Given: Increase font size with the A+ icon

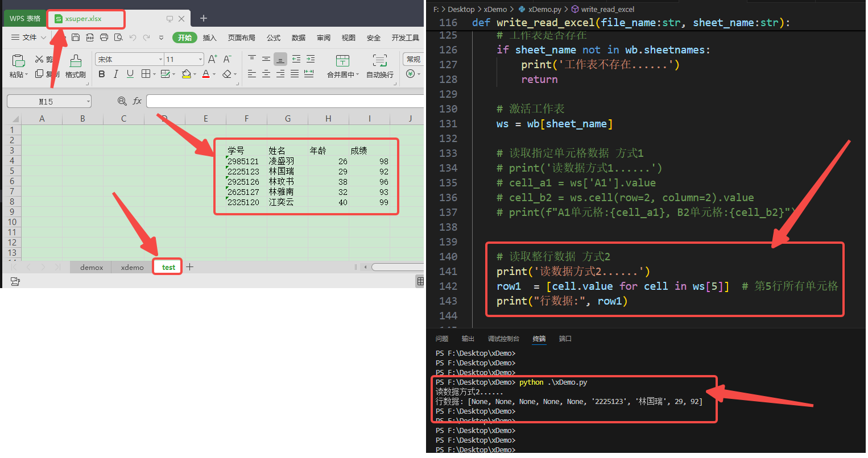Looking at the screenshot, I should [213, 59].
